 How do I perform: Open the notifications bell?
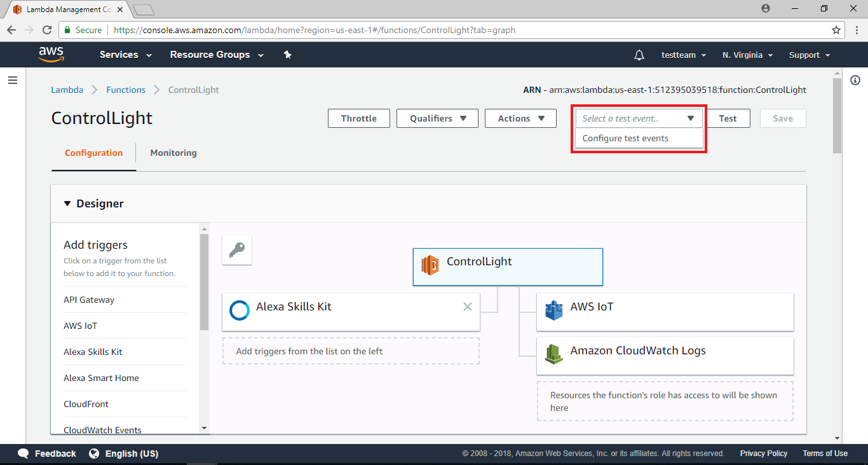coord(639,55)
